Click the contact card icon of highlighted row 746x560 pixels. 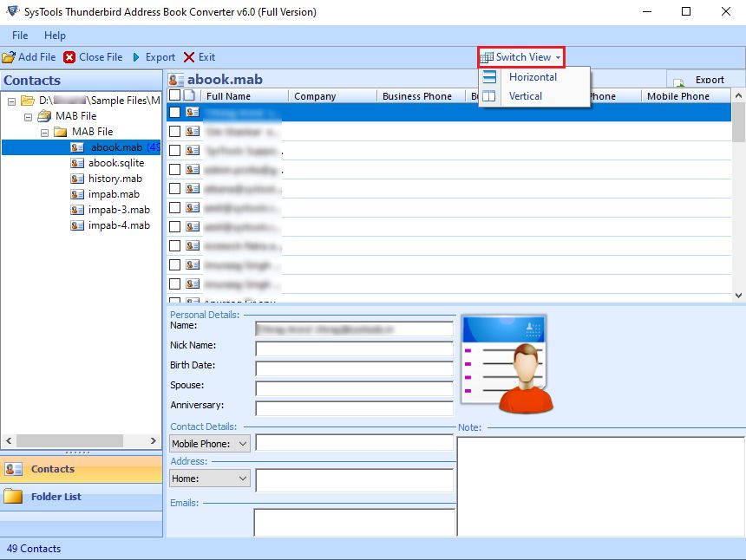click(x=193, y=112)
